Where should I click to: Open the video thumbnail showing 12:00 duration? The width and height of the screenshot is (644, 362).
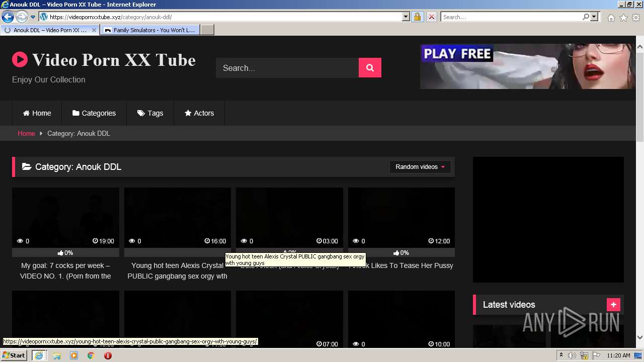[401, 217]
